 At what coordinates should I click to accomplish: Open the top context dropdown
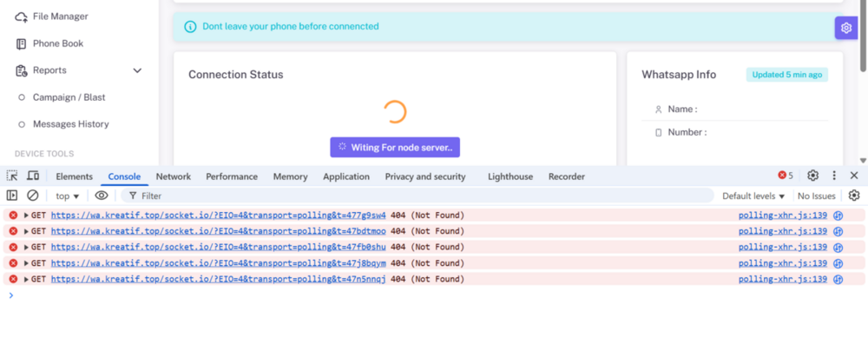click(68, 196)
